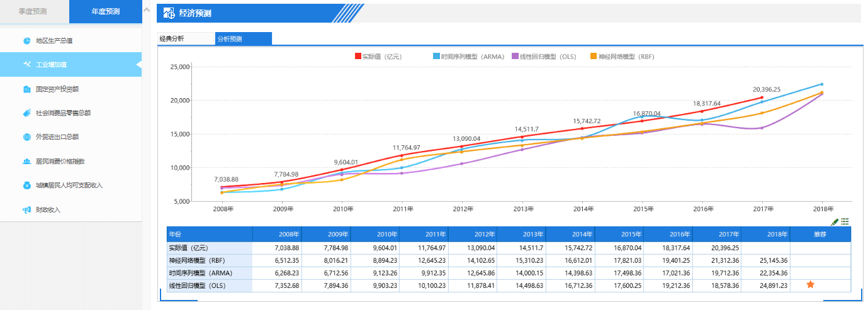Open the 经典分析 tab
The height and width of the screenshot is (310, 868).
[x=186, y=38]
